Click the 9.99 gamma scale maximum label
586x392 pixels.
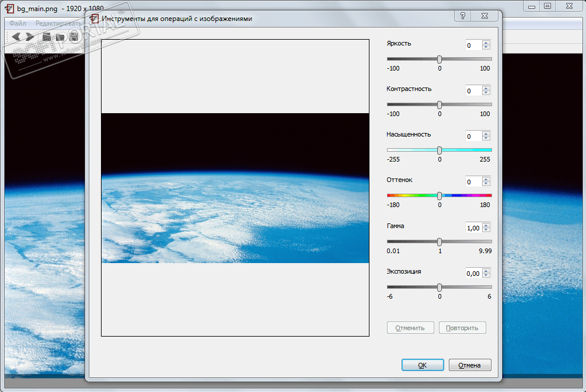tap(485, 251)
